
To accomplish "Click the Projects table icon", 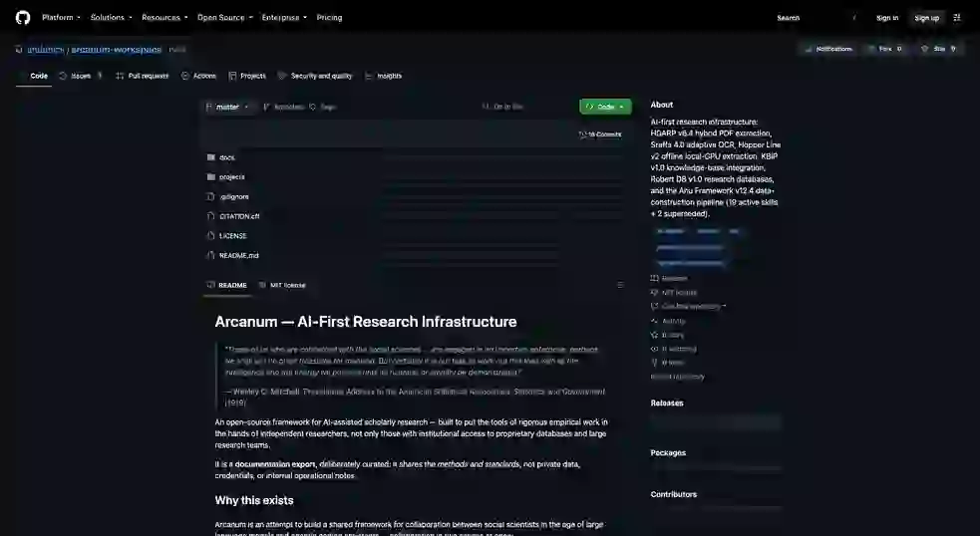I will point(232,76).
